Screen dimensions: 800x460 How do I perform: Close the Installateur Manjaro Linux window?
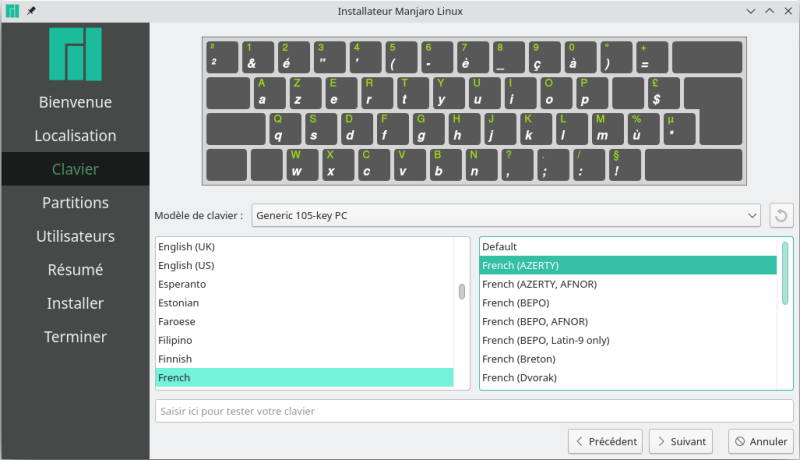coord(788,11)
